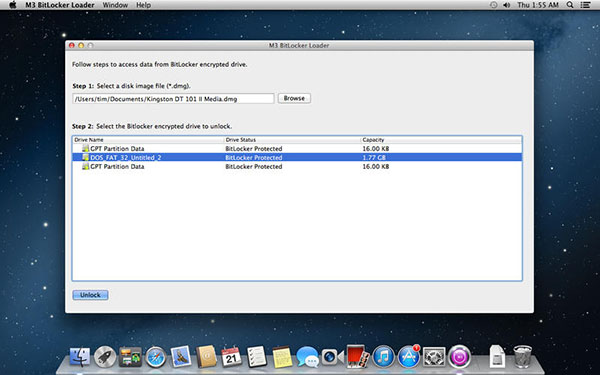Image resolution: width=600 pixels, height=375 pixels.
Task: Open the Help menu
Action: pos(143,5)
